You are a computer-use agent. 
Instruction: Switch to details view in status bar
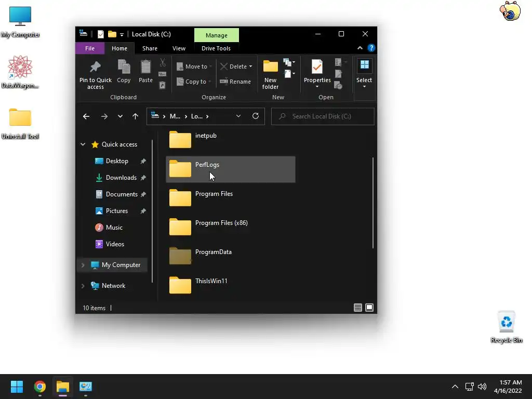click(x=357, y=308)
